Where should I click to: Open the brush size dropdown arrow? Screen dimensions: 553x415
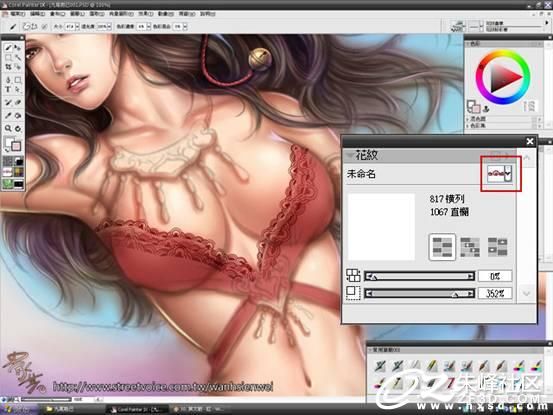77,26
